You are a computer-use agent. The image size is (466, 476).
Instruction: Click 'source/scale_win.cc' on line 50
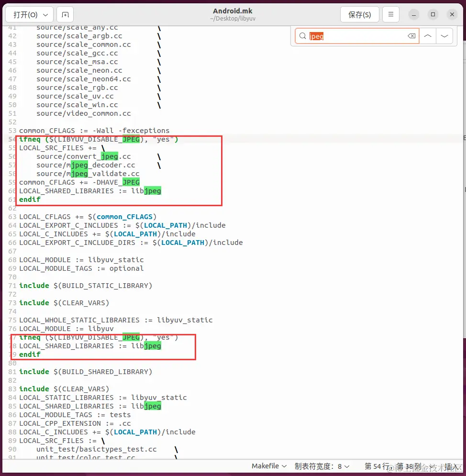click(x=77, y=105)
